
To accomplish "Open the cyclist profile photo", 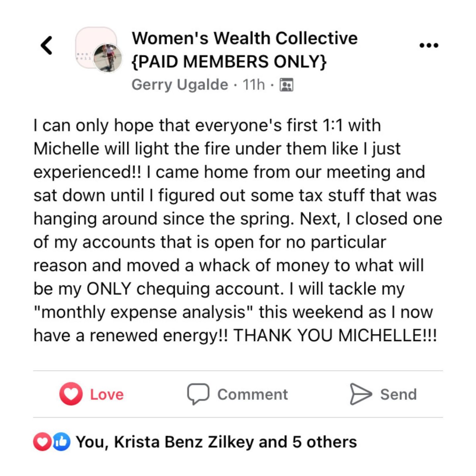I will click(108, 58).
